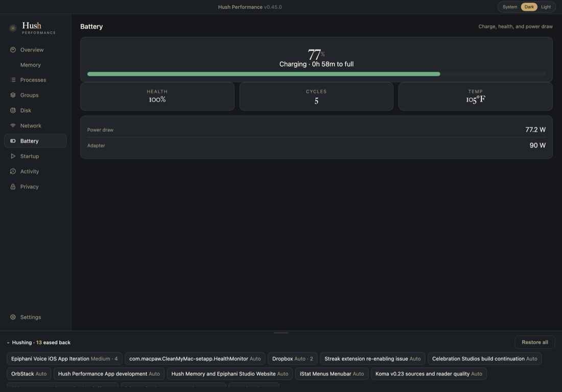Open the Activity label in sidebar
This screenshot has height=392, width=562.
(30, 171)
